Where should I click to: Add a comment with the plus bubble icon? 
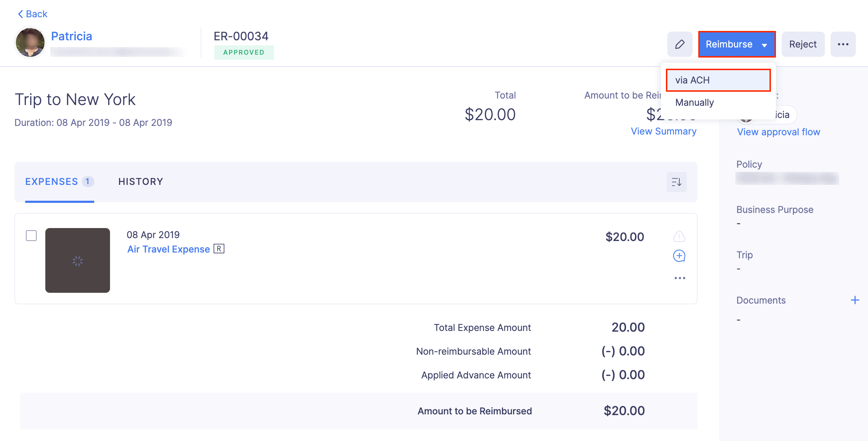(x=679, y=256)
